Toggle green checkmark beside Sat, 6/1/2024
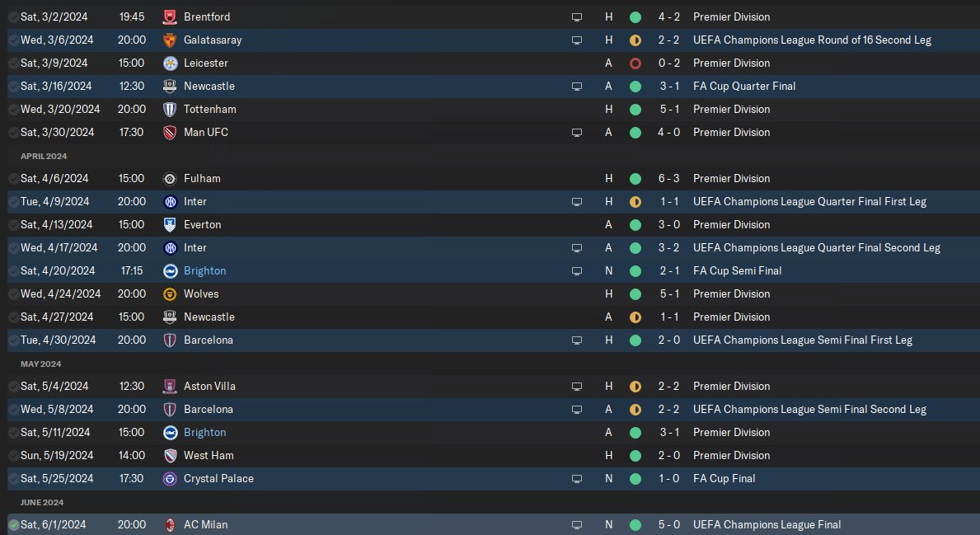Screen dimensions: 980x535 [x=13, y=525]
